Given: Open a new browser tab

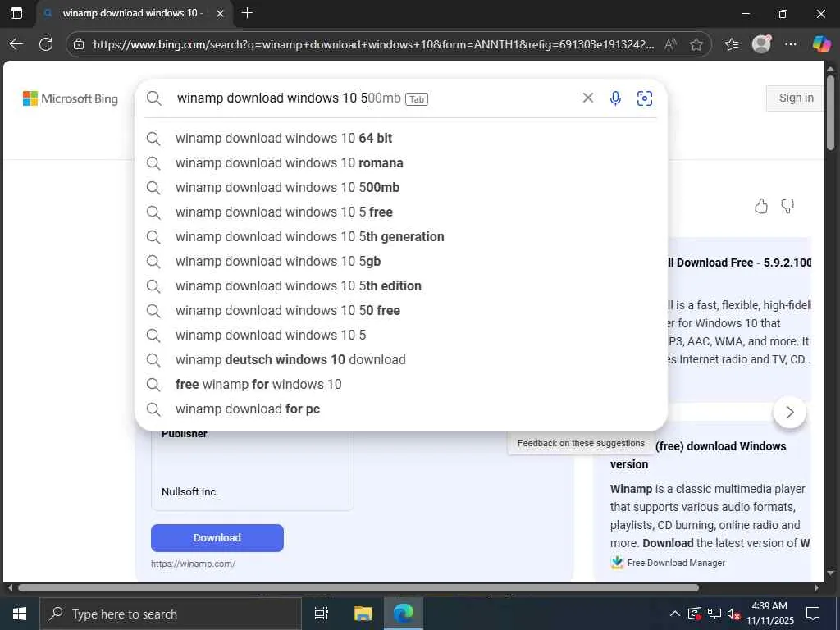Looking at the screenshot, I should (x=247, y=13).
